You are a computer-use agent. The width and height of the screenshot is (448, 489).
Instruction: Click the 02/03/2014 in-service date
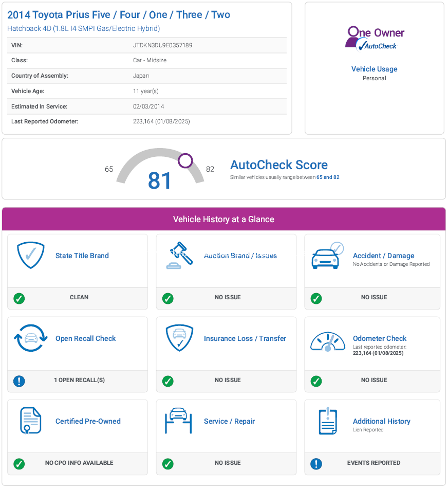point(148,106)
